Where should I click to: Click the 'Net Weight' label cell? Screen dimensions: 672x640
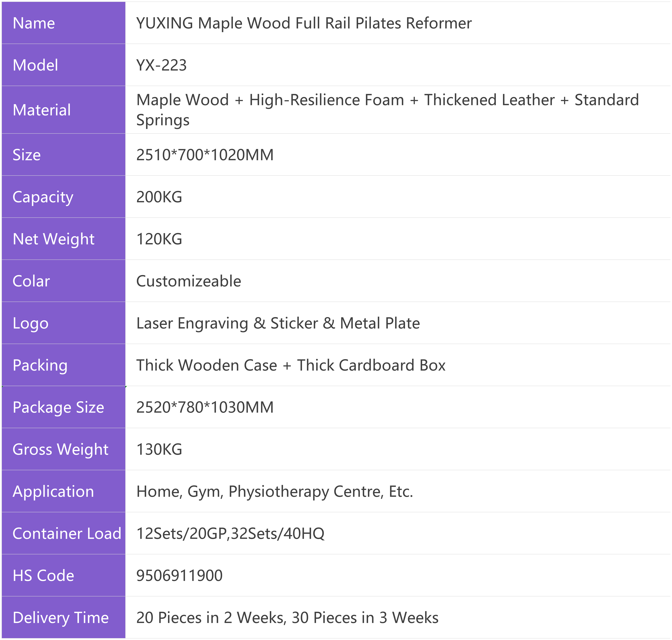pyautogui.click(x=64, y=238)
